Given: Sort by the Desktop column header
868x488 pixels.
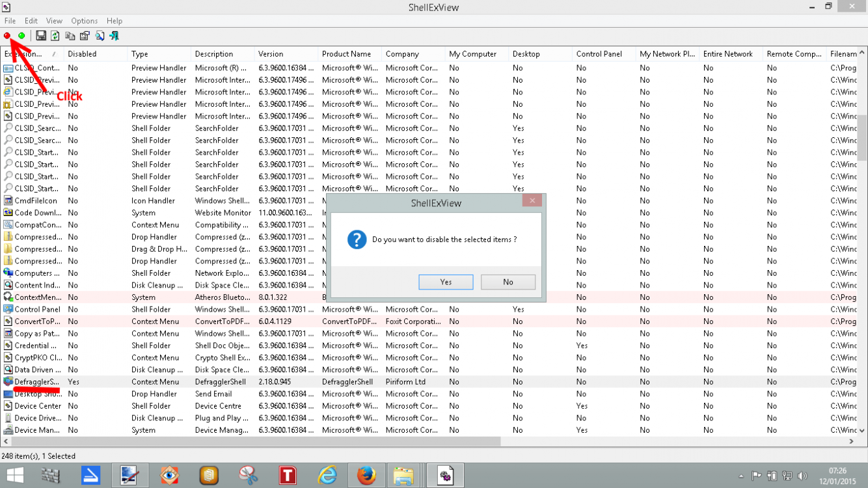Looking at the screenshot, I should 540,54.
